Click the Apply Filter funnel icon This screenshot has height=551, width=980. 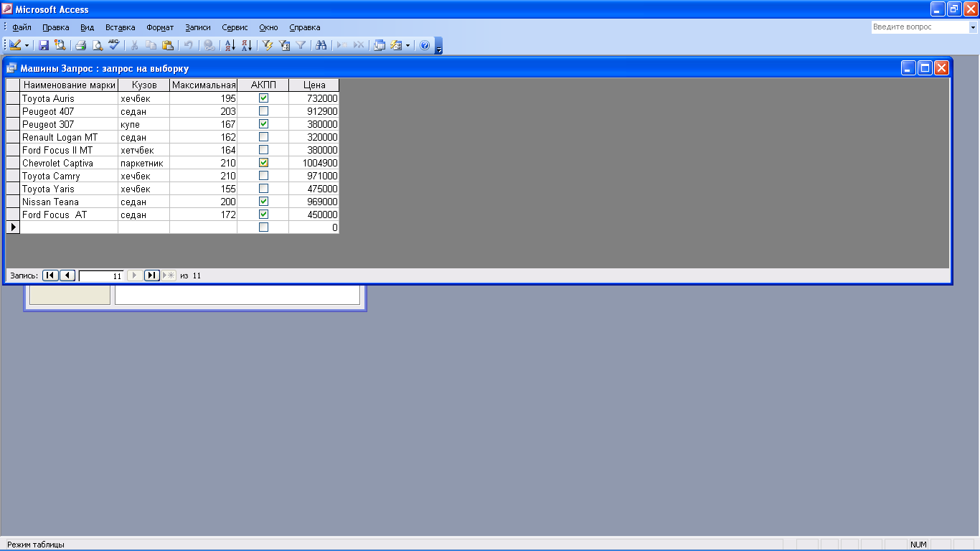point(301,45)
